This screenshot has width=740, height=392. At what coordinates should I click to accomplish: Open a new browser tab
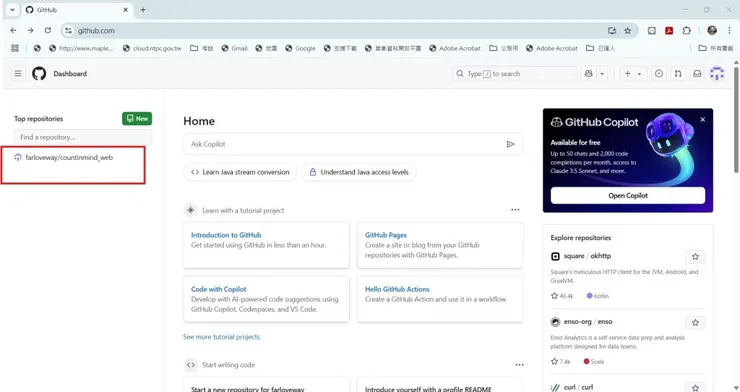(x=143, y=9)
